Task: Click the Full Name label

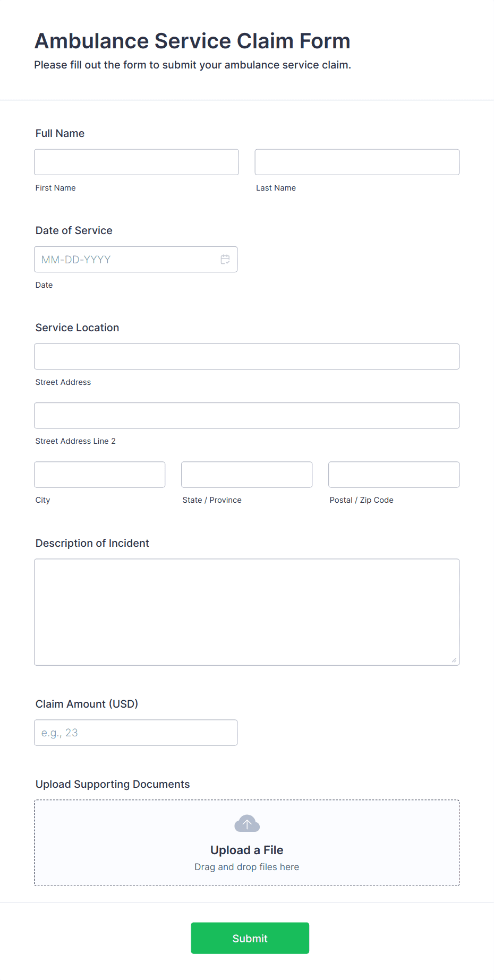Action: [x=60, y=133]
